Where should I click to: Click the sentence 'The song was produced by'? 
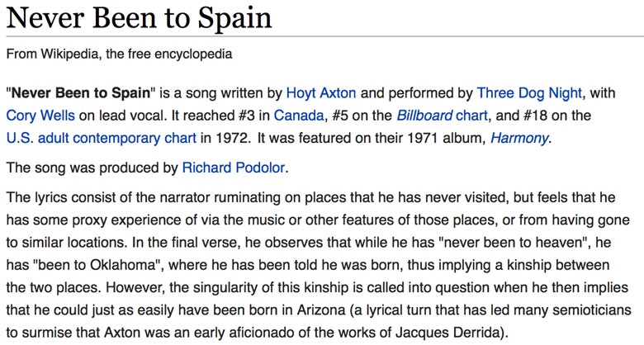pyautogui.click(x=92, y=168)
